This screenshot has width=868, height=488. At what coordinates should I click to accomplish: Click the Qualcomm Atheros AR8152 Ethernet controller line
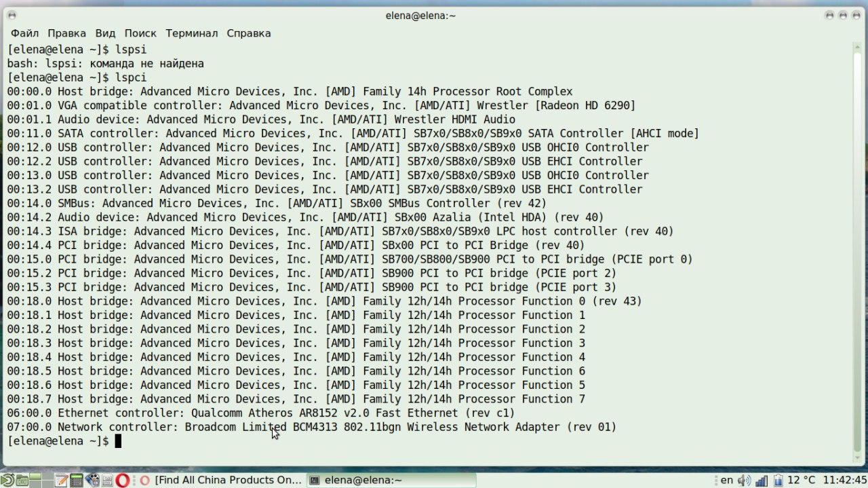(261, 413)
